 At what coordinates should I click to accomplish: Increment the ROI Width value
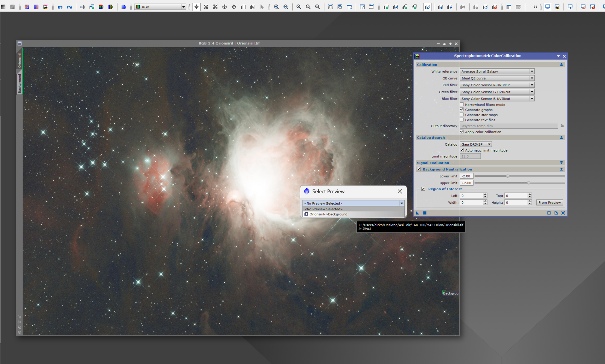point(485,201)
